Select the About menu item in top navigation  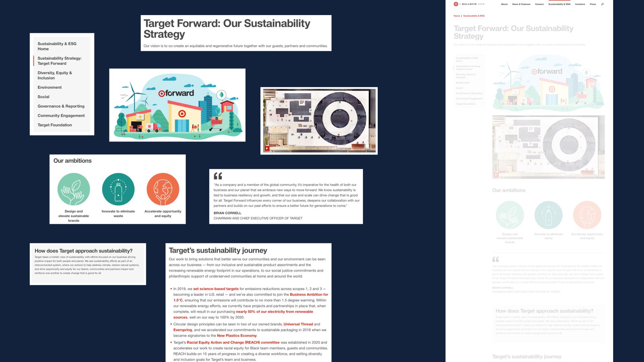point(504,4)
